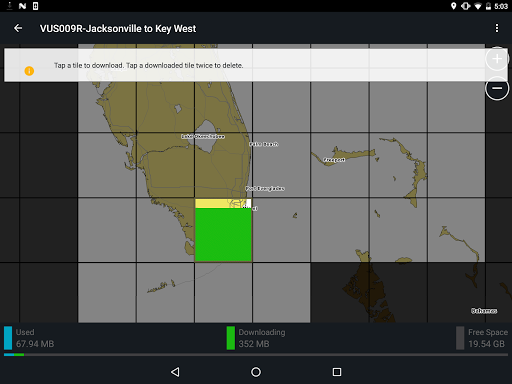
Task: Tap the Android Home circle button
Action: 256,372
